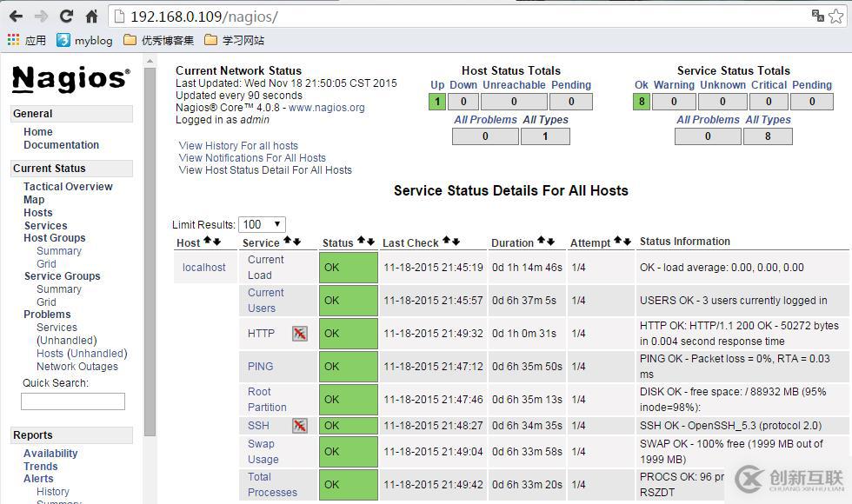Image resolution: width=852 pixels, height=504 pixels.
Task: Open Host Groups in sidebar
Action: [x=54, y=238]
